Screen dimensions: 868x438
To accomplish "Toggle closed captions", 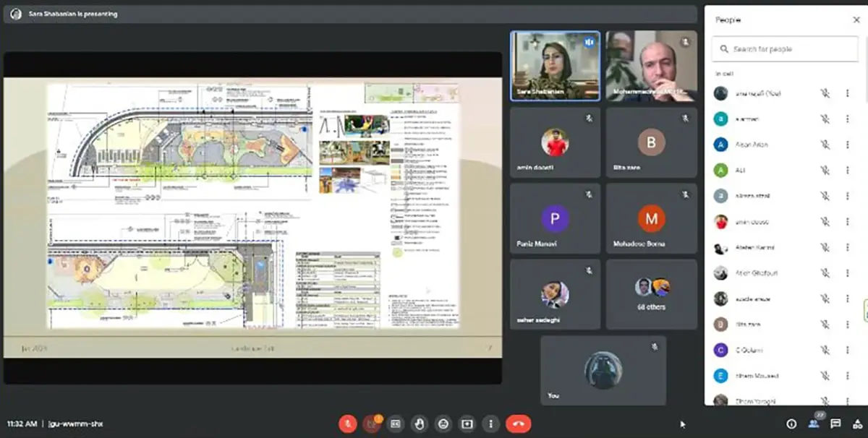I will click(x=396, y=424).
